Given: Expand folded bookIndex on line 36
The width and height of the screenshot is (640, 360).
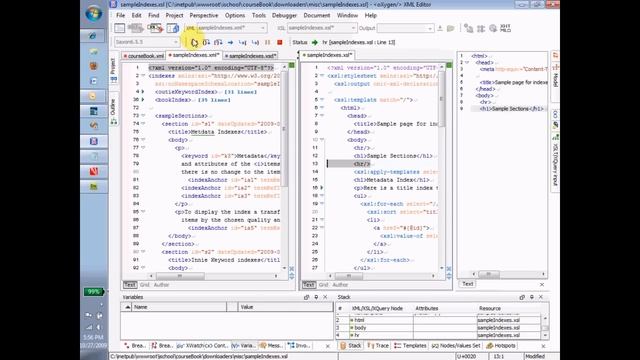Looking at the screenshot, I should tap(143, 100).
